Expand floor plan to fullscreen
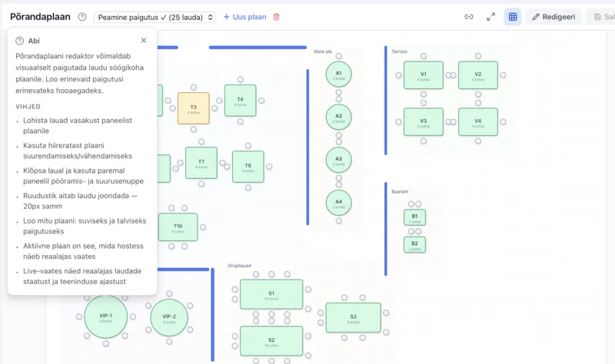 (x=491, y=17)
